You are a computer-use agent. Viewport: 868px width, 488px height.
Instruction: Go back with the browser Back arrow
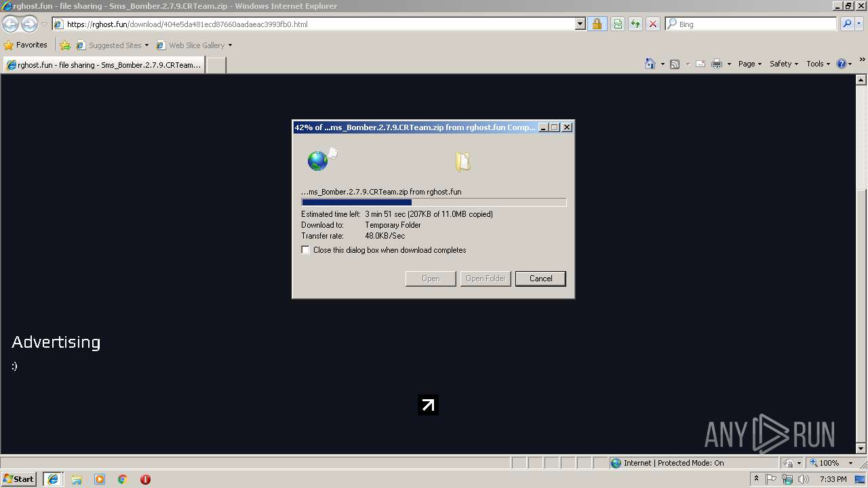[x=10, y=24]
